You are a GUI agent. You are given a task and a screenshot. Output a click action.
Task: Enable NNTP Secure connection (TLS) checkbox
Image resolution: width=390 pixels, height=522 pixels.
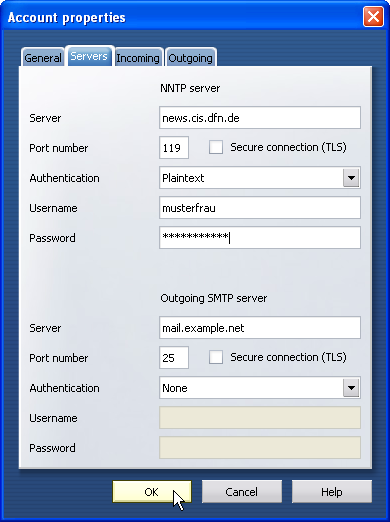coord(216,147)
